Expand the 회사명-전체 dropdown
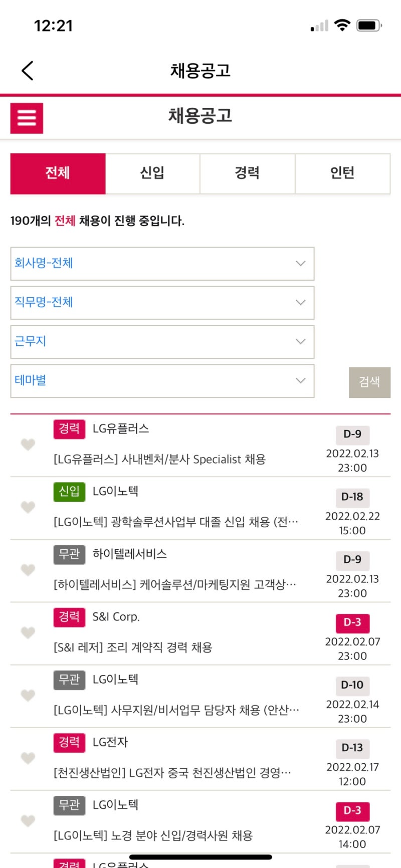Image resolution: width=401 pixels, height=868 pixels. click(162, 264)
